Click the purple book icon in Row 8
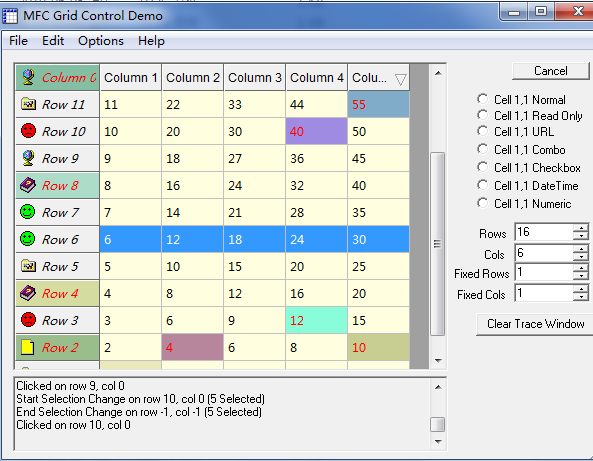The image size is (593, 461). [x=28, y=185]
